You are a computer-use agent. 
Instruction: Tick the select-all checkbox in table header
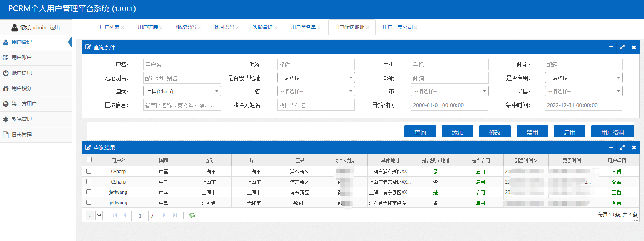(x=89, y=160)
